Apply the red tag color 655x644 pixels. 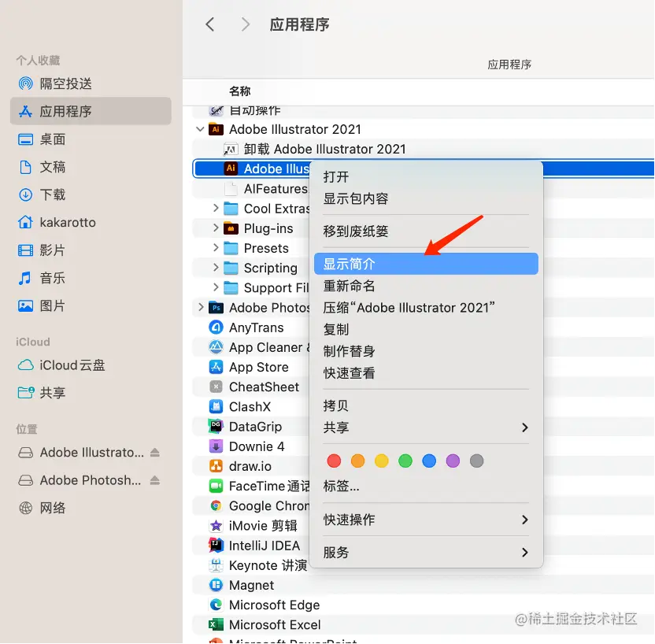pos(334,461)
